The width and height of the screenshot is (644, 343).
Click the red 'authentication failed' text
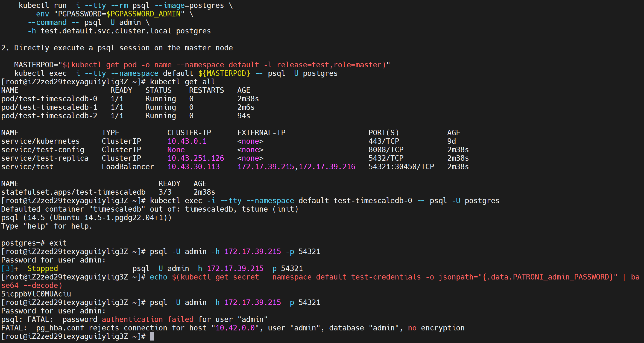[x=148, y=319]
